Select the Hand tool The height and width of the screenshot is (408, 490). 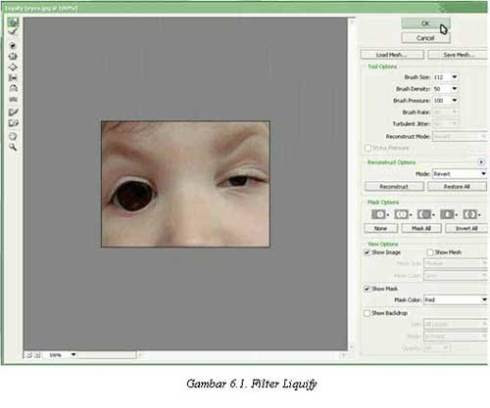(x=13, y=136)
